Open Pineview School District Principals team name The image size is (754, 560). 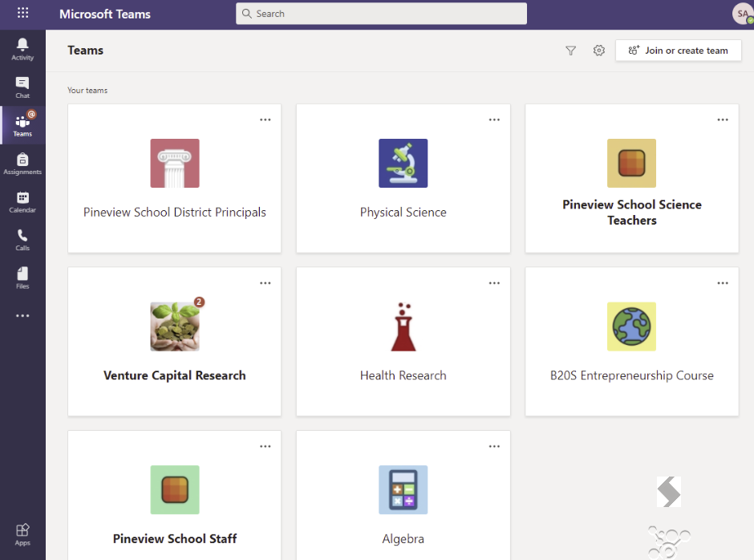175,212
